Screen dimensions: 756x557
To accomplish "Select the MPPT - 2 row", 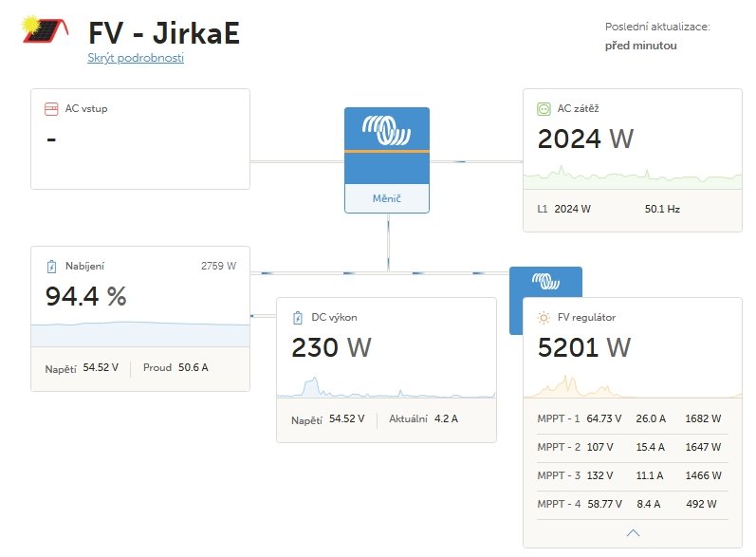I will tap(633, 447).
